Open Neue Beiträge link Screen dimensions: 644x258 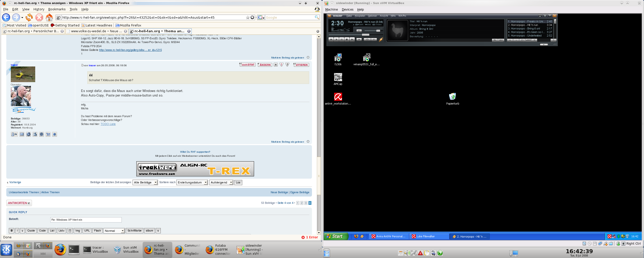coord(279,192)
